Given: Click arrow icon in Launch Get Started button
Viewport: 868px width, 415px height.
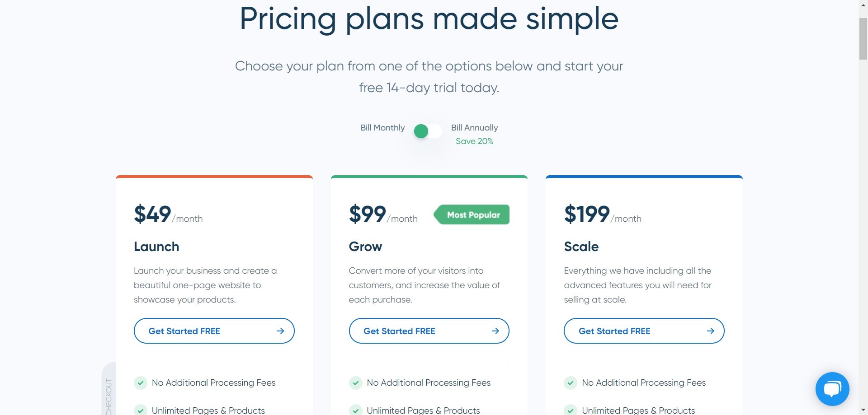Looking at the screenshot, I should pyautogui.click(x=280, y=331).
